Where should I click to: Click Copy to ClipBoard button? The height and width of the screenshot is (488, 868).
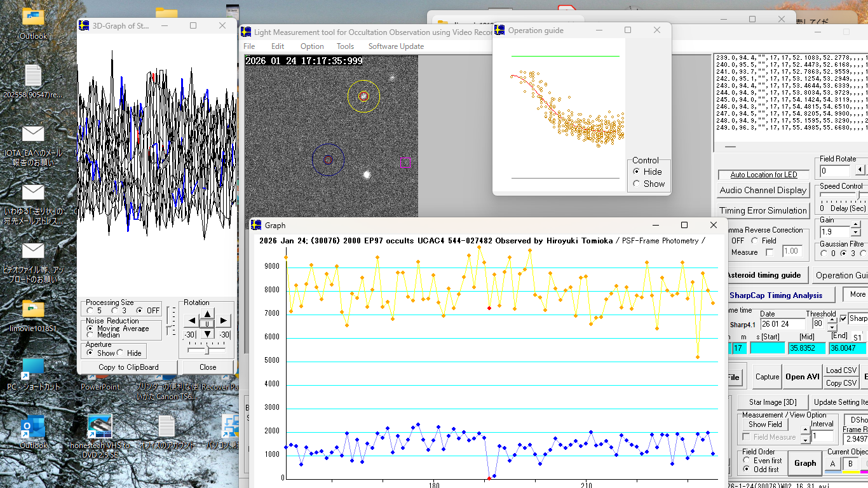click(128, 367)
